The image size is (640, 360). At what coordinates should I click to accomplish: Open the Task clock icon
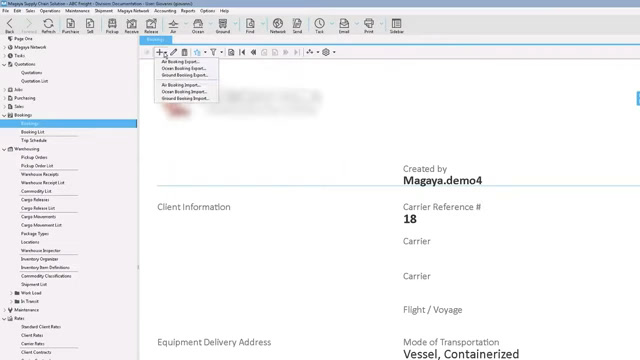(319, 24)
